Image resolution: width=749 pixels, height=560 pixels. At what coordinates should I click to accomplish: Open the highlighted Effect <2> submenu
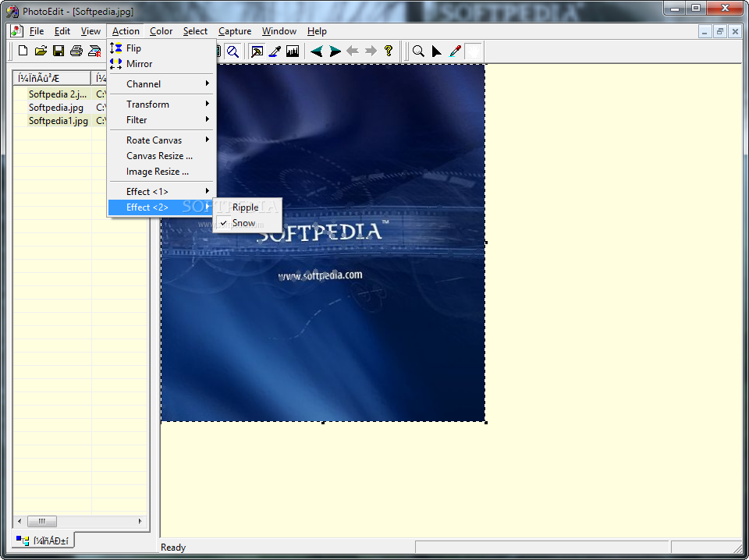point(162,207)
